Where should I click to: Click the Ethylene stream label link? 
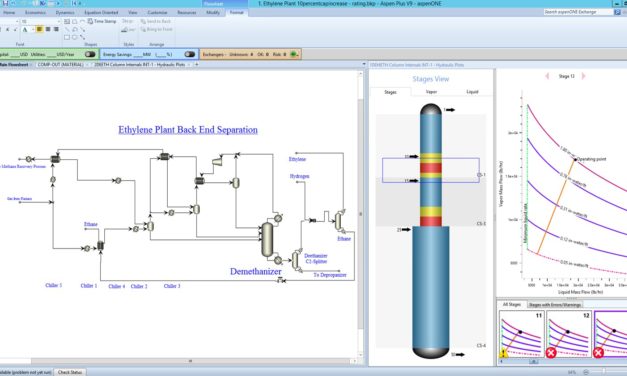(297, 159)
